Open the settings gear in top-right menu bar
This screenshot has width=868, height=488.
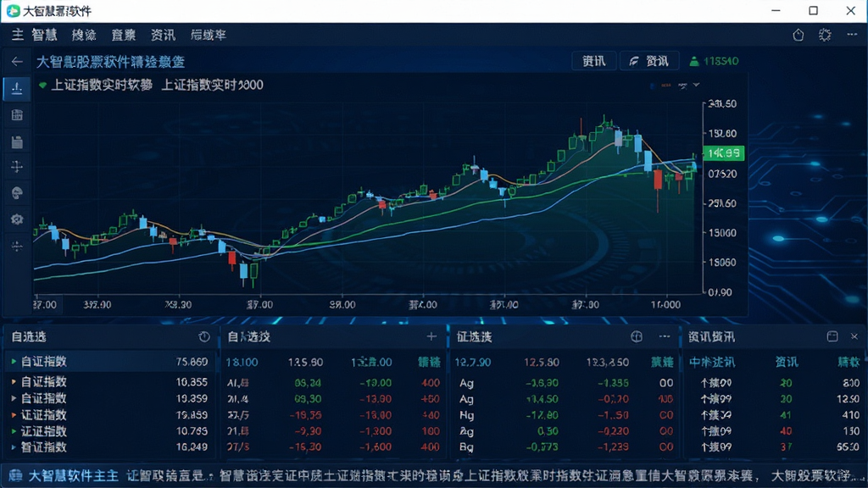coord(825,35)
